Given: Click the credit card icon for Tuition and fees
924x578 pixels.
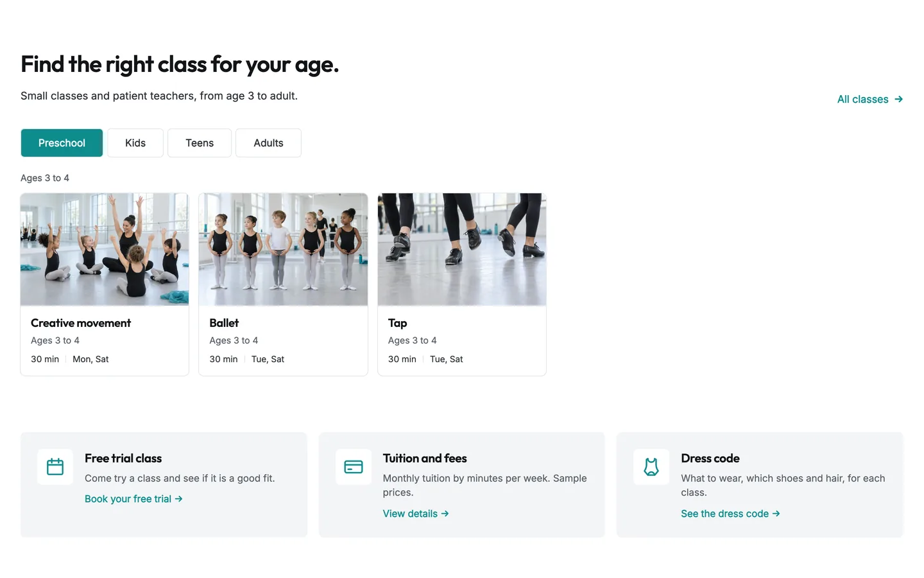Looking at the screenshot, I should (x=354, y=467).
